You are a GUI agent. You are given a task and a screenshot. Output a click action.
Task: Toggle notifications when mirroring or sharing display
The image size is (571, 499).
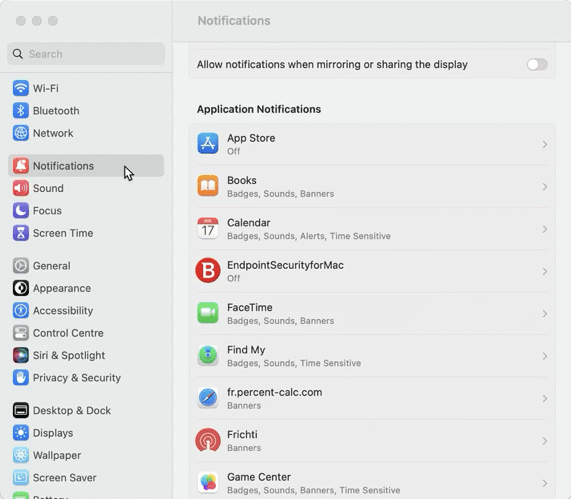(537, 64)
